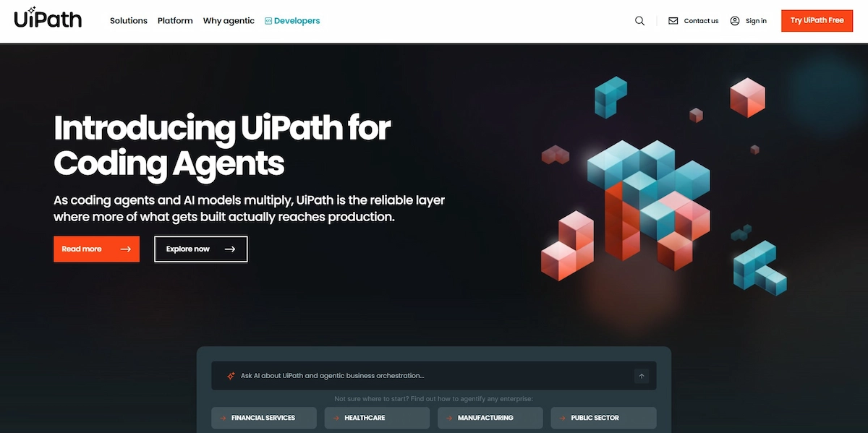Click the Explore now button
Viewport: 868px width, 433px height.
201,249
